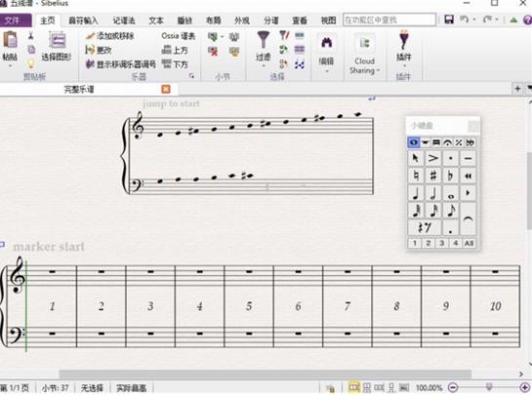Select the first keypad layout icon

413,142
